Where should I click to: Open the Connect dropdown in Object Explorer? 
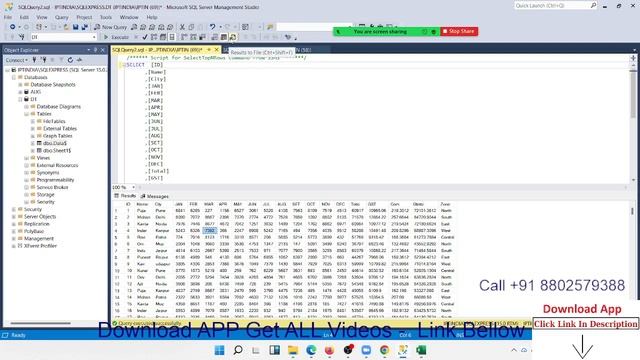[17, 60]
